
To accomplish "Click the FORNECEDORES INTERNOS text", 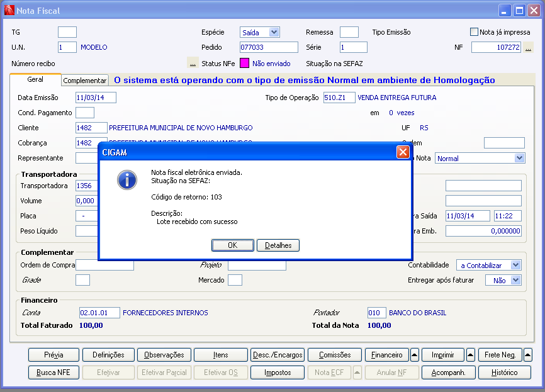I will pos(166,313).
